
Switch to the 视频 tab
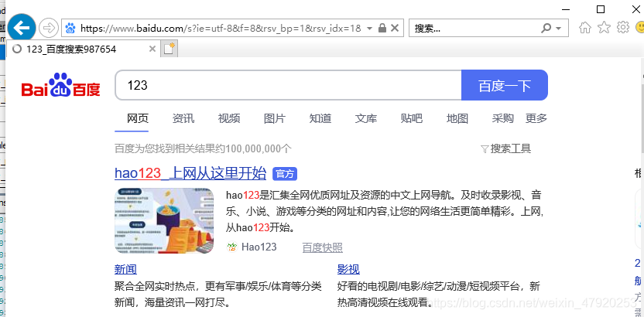click(x=229, y=119)
